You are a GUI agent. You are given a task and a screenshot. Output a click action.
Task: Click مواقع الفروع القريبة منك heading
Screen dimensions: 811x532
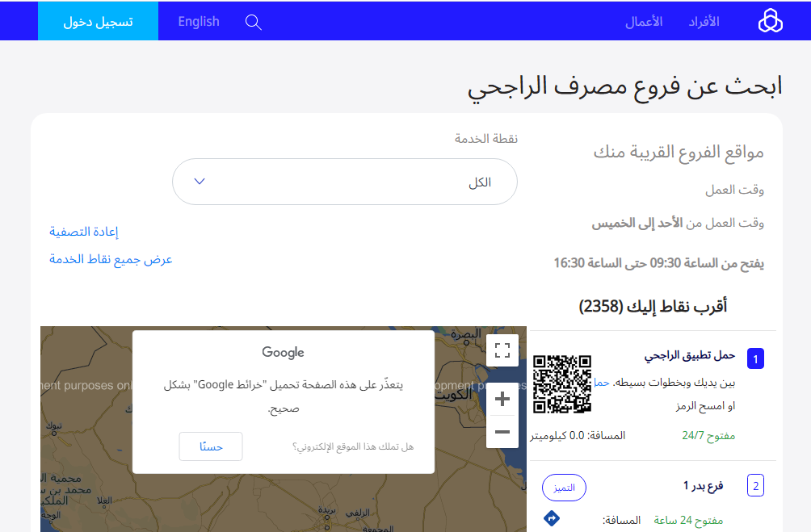coord(679,152)
